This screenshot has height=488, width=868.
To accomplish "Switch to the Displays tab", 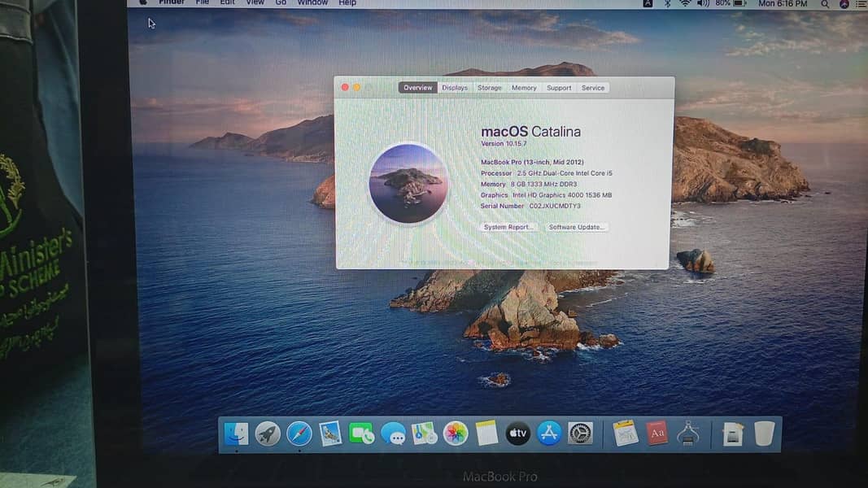I will click(455, 87).
